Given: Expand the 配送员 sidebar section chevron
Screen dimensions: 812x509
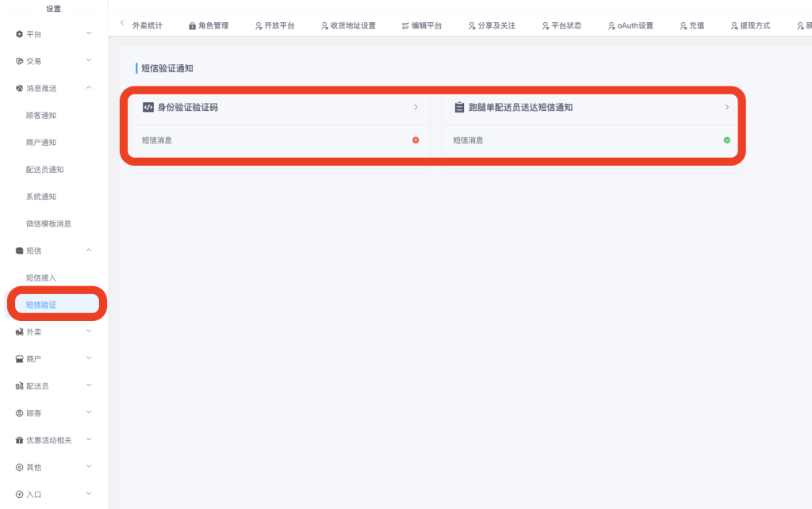Looking at the screenshot, I should point(89,386).
